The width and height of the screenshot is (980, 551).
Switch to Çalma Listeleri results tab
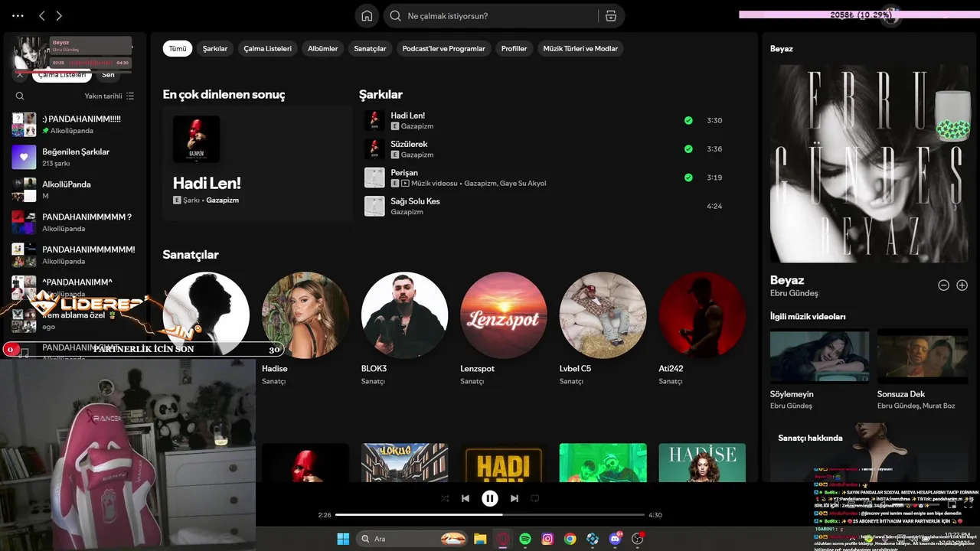point(267,48)
